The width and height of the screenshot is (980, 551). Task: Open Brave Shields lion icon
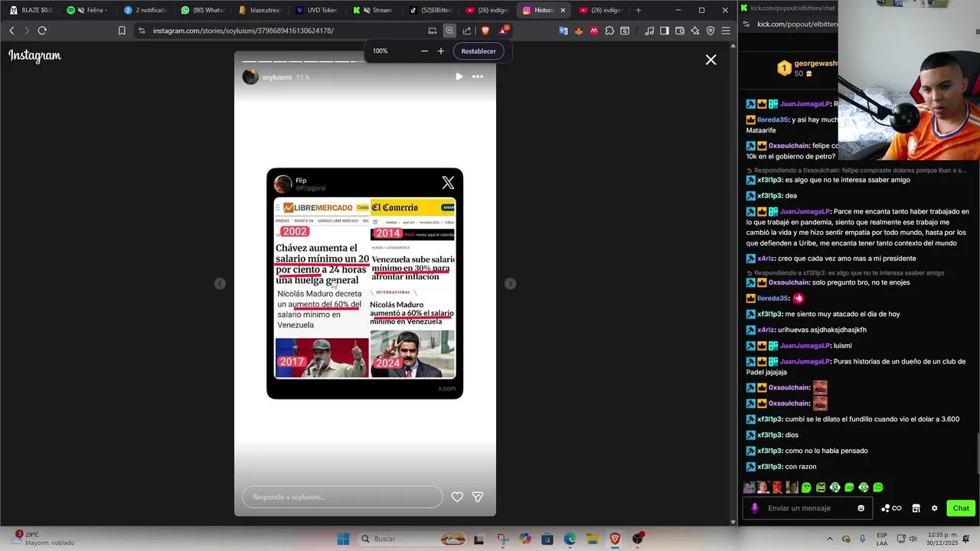tap(485, 31)
